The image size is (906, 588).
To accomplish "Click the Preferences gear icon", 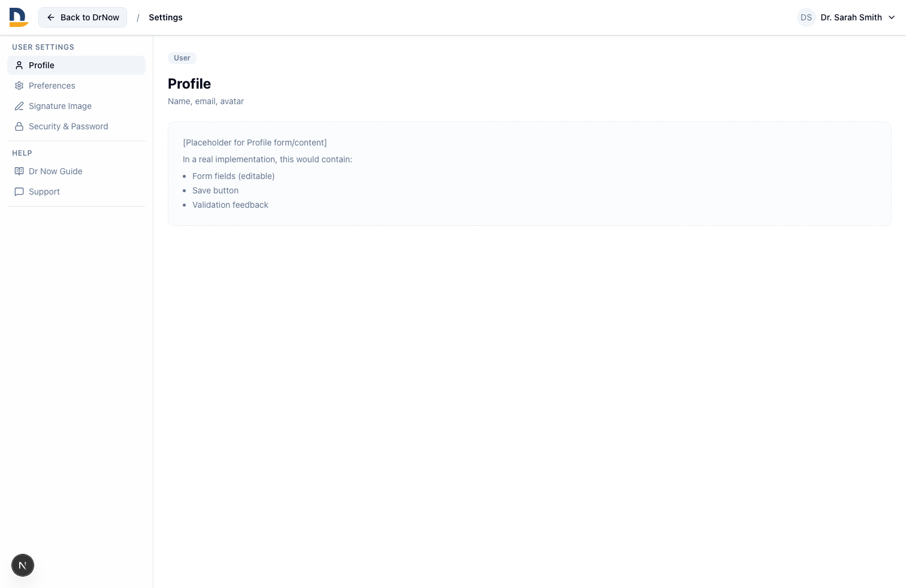I will click(19, 86).
